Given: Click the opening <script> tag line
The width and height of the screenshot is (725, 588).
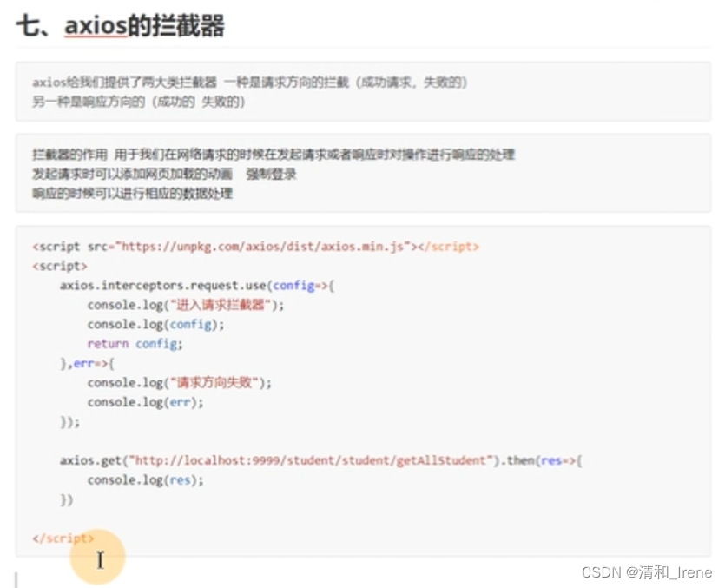Looking at the screenshot, I should click(x=60, y=266).
